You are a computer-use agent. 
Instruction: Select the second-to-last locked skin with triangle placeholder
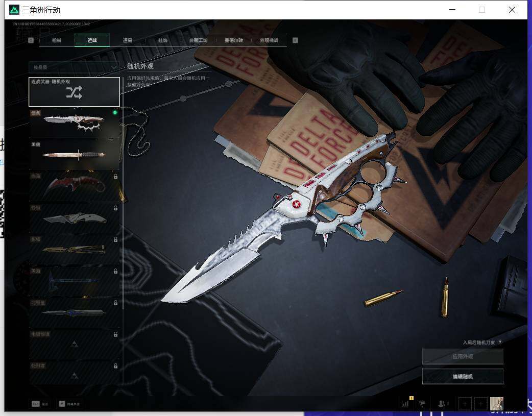[75, 344]
